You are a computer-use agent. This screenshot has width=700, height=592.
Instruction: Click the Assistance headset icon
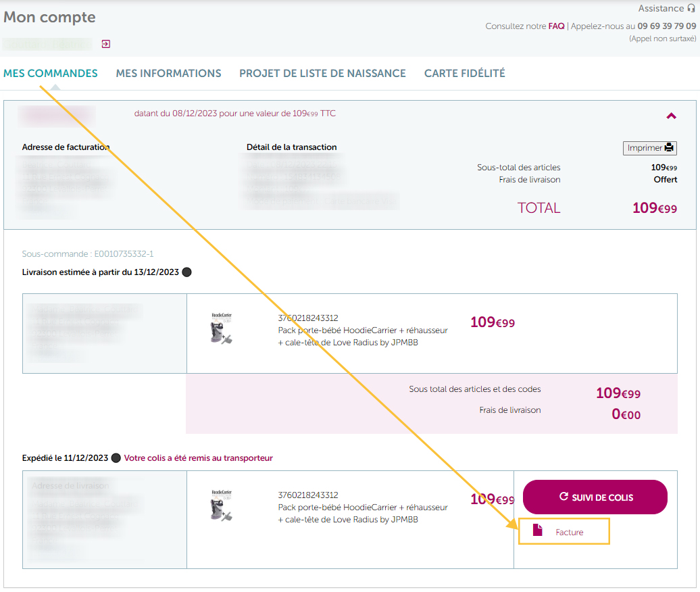coord(691,8)
